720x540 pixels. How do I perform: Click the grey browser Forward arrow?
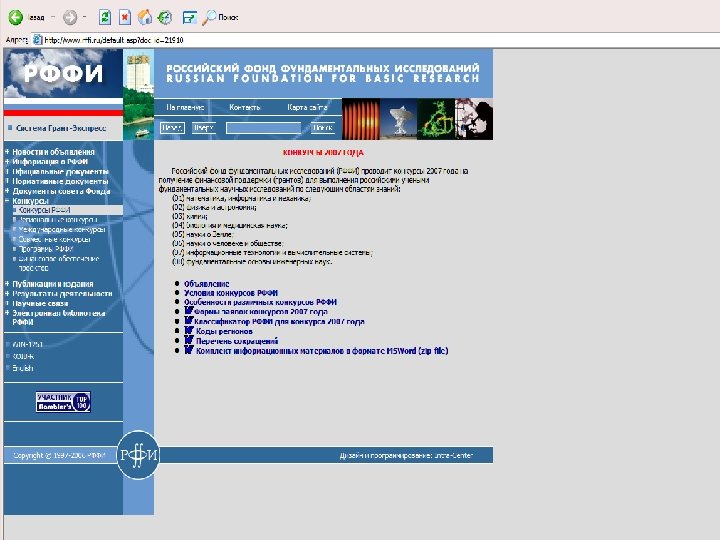click(x=70, y=17)
